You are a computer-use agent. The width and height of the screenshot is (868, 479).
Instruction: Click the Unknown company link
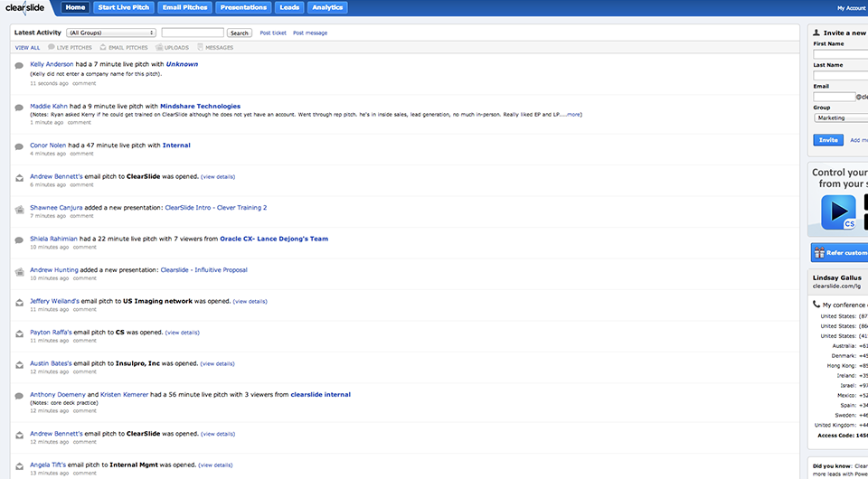tap(182, 64)
